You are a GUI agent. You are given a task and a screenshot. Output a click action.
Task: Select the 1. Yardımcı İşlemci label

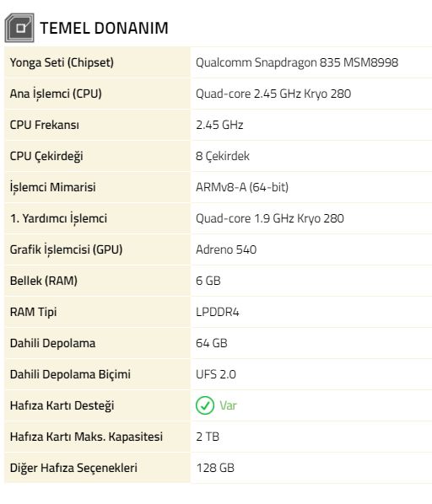pos(58,218)
